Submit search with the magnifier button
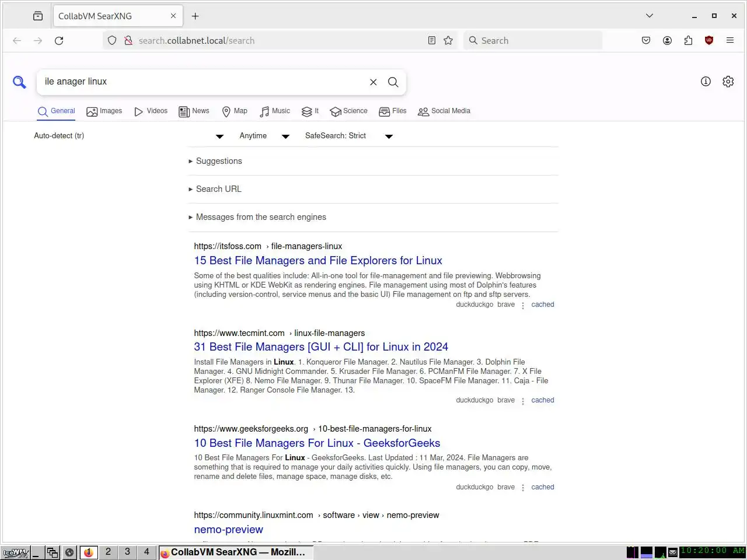This screenshot has width=747, height=560. [x=393, y=82]
